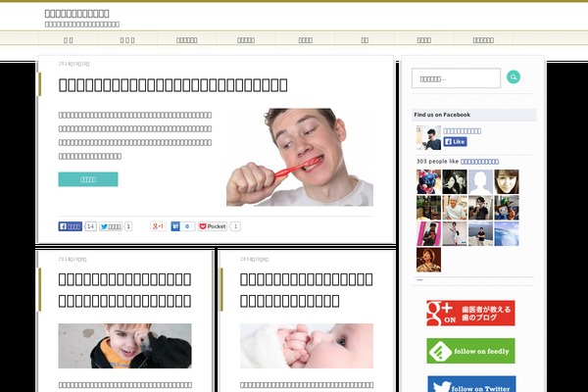Open the green-hat cartoon figure profile photo
This screenshot has height=392, width=588.
pos(507,208)
